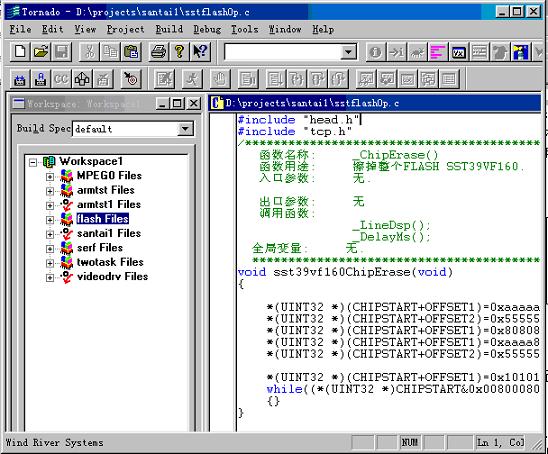Click the CC toolbar icon
548x454 pixels.
point(62,79)
